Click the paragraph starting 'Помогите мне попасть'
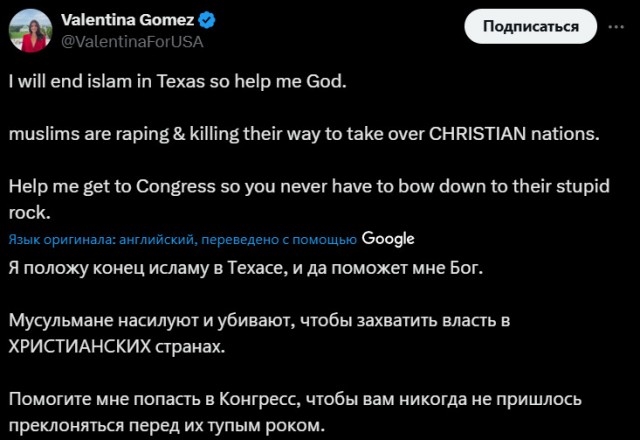The width and height of the screenshot is (640, 440). [295, 412]
